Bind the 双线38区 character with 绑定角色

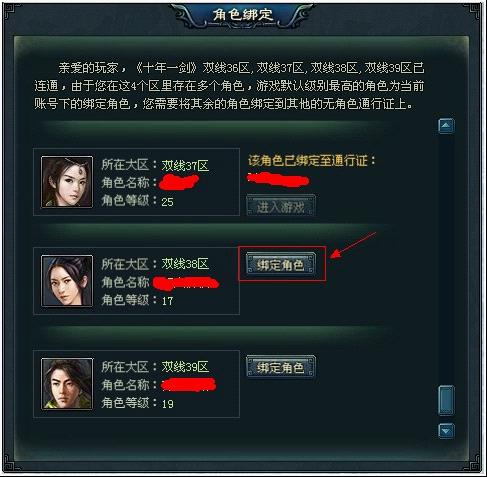[x=280, y=264]
